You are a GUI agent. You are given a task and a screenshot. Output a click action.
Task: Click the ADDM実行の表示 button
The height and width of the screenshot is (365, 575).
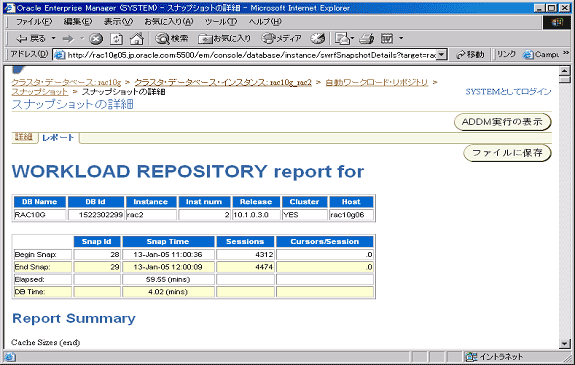pos(502,122)
